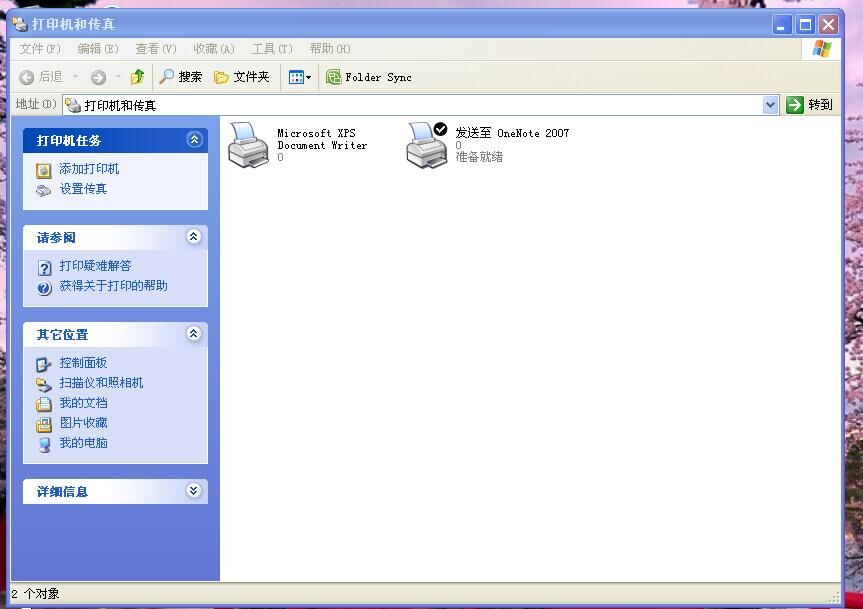The width and height of the screenshot is (863, 609).
Task: Click the Scanners and Cameras sidebar icon
Action: coord(43,385)
